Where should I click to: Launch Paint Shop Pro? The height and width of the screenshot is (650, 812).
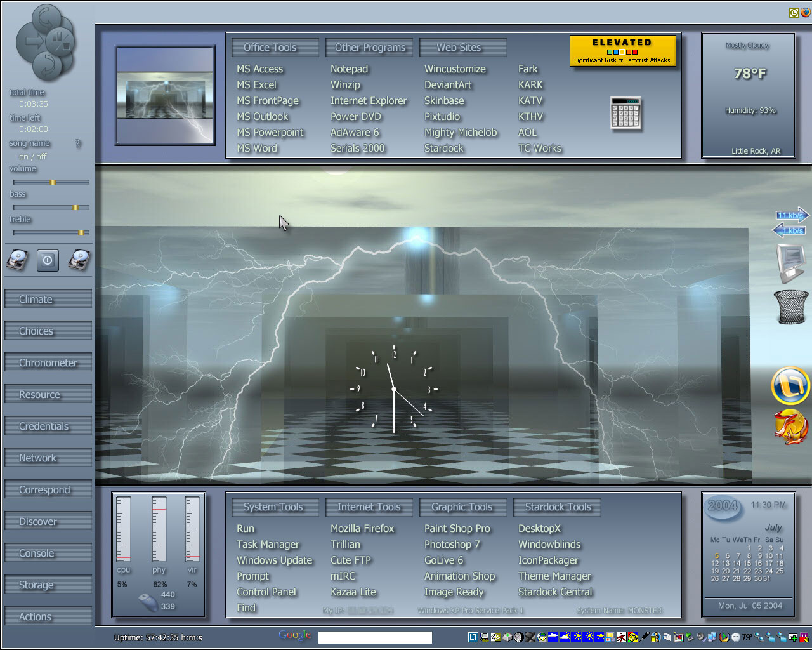pyautogui.click(x=457, y=529)
